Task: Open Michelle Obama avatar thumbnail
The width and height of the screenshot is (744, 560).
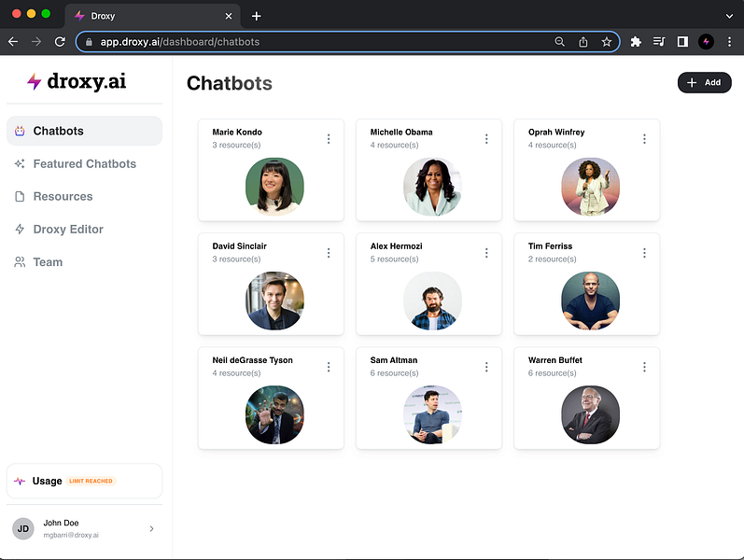Action: pyautogui.click(x=432, y=187)
